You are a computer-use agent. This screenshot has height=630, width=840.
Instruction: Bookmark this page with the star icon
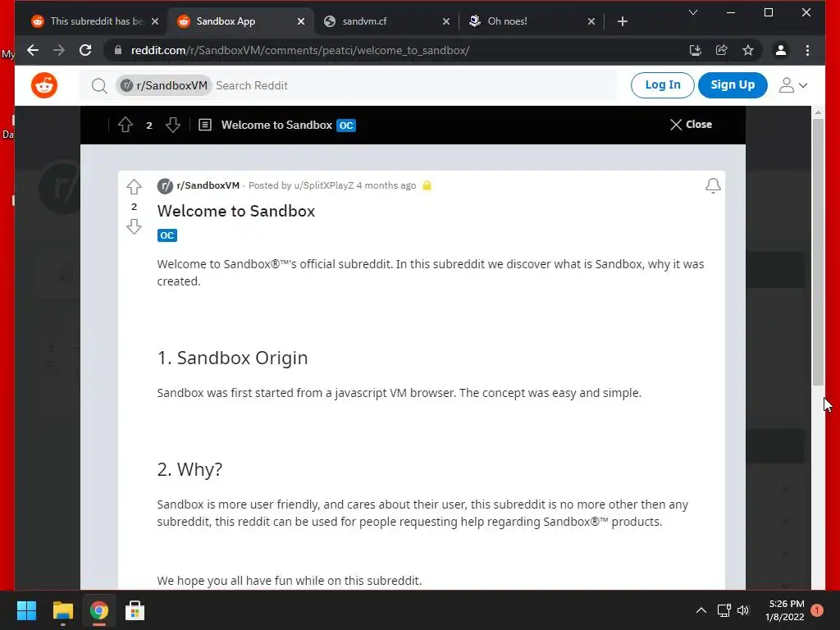tap(748, 50)
